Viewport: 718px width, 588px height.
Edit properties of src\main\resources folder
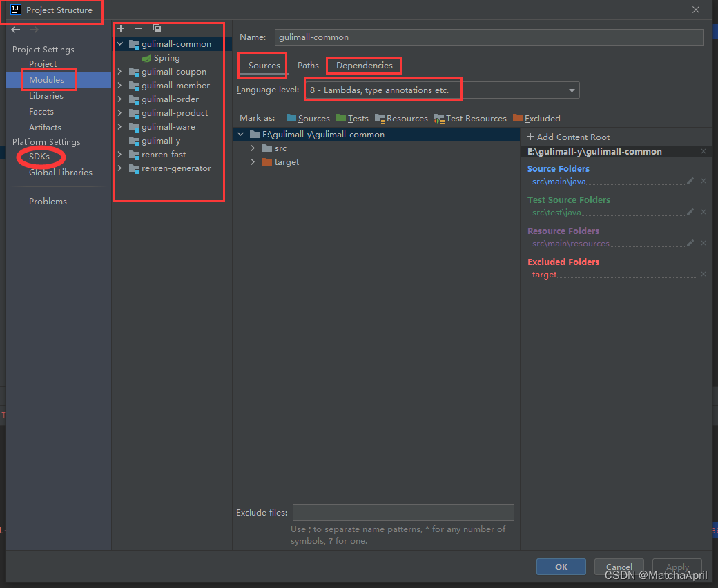(690, 243)
